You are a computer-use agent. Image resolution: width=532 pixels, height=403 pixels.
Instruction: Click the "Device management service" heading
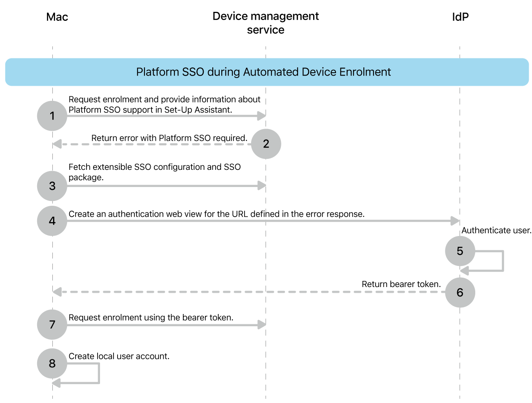tap(266, 23)
